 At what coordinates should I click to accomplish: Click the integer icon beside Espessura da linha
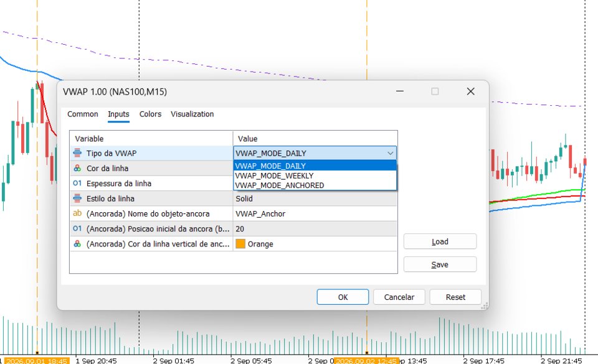point(77,183)
